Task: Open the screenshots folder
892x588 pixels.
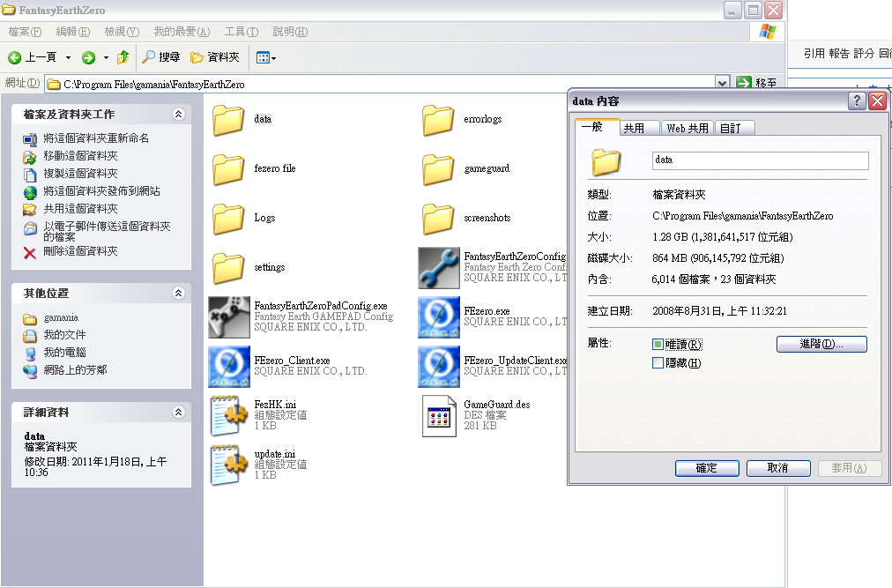Action: click(439, 219)
